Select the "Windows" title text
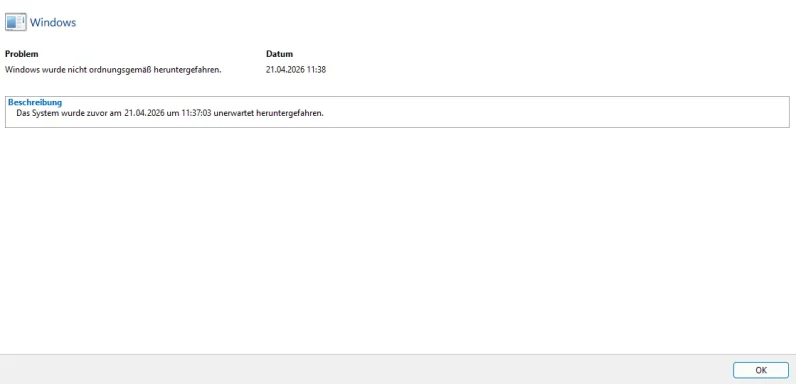796x384 pixels. pyautogui.click(x=53, y=22)
